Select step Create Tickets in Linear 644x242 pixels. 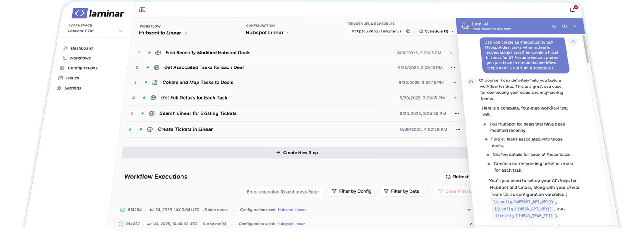pos(185,129)
